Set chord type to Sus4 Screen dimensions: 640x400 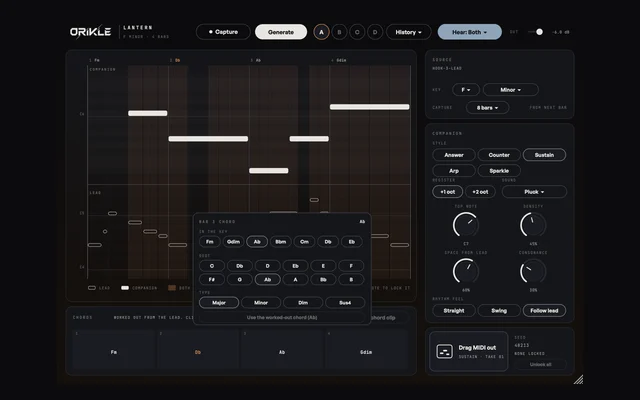pos(345,302)
